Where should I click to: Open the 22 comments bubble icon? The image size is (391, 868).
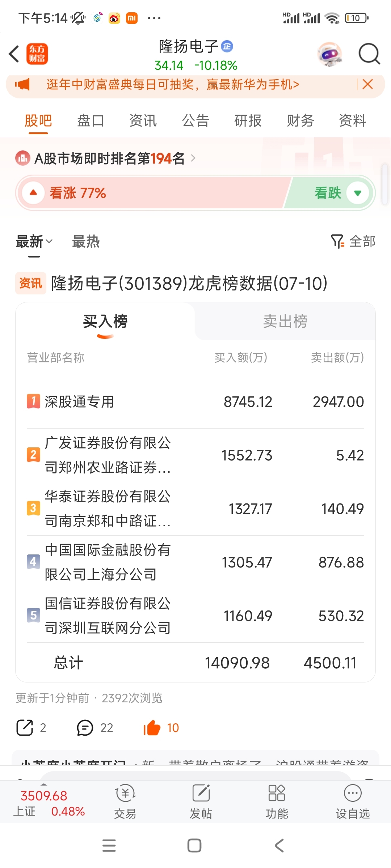tap(85, 728)
